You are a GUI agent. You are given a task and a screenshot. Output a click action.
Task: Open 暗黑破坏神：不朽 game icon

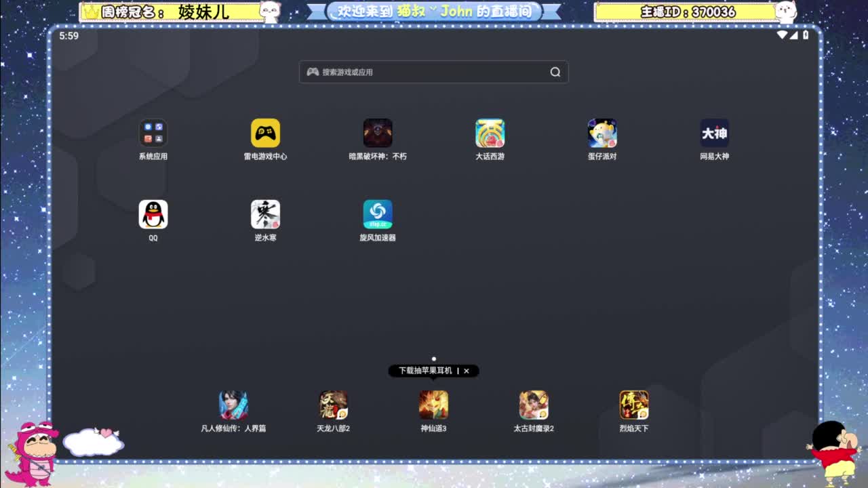pyautogui.click(x=378, y=133)
